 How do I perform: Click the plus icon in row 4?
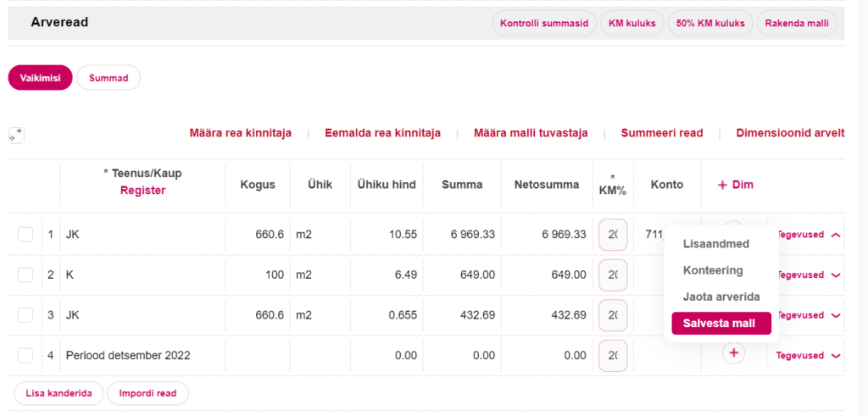(x=733, y=355)
